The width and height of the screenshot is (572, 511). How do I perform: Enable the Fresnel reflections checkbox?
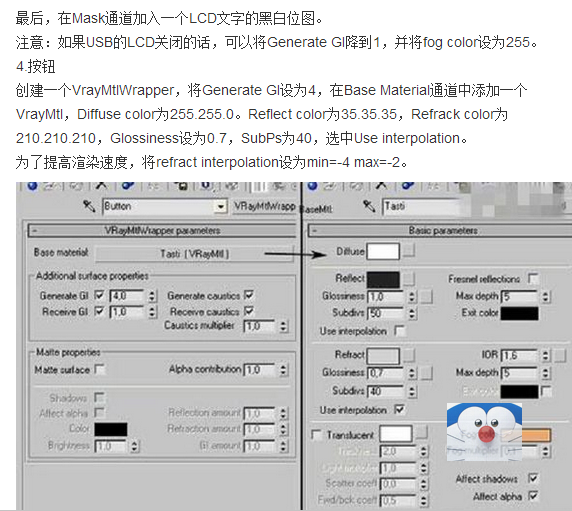(533, 279)
